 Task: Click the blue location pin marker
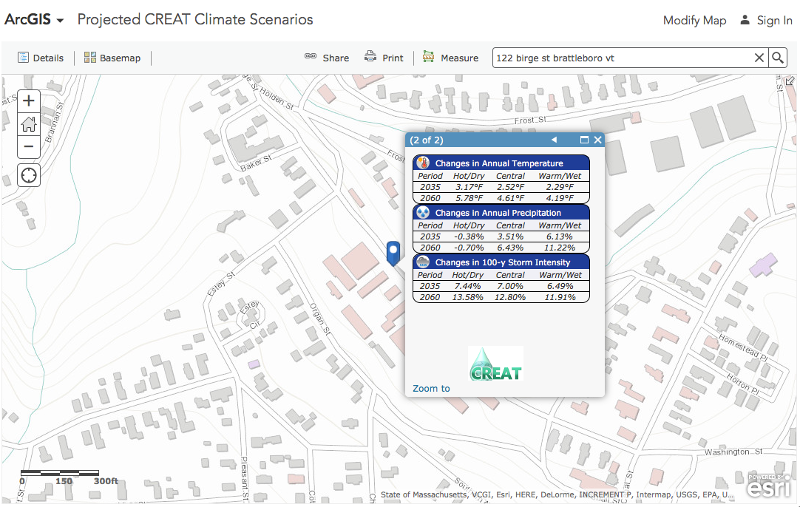[393, 252]
